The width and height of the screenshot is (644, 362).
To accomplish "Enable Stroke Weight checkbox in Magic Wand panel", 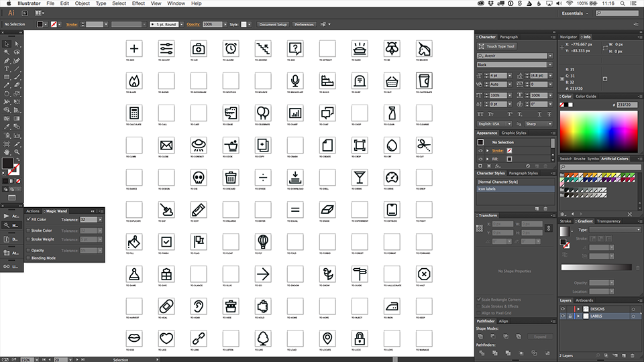I will [x=28, y=239].
